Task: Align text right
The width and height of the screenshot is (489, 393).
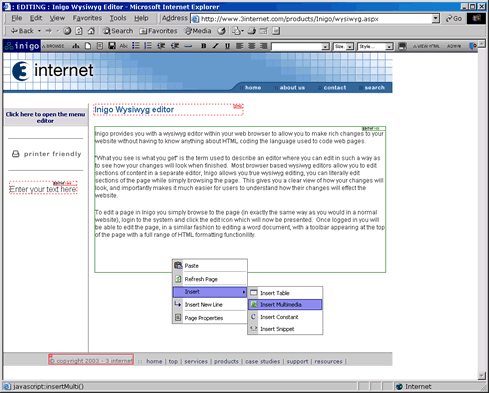Action: 264,46
